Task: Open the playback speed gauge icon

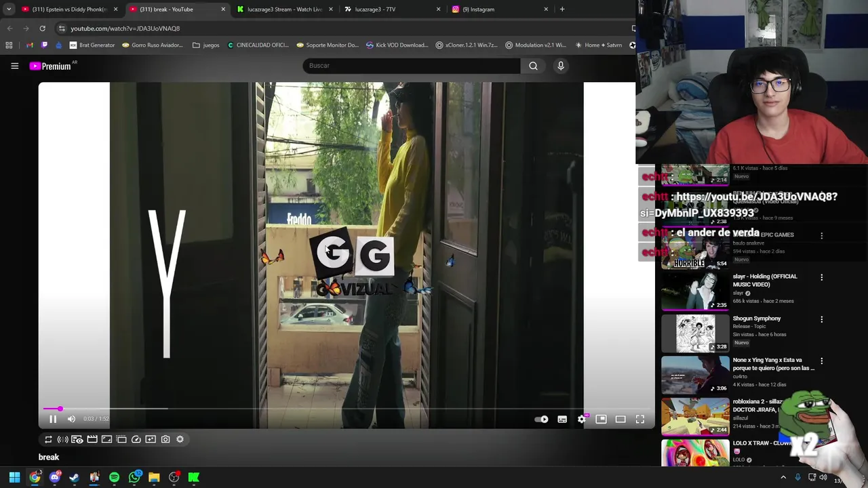Action: point(136,439)
